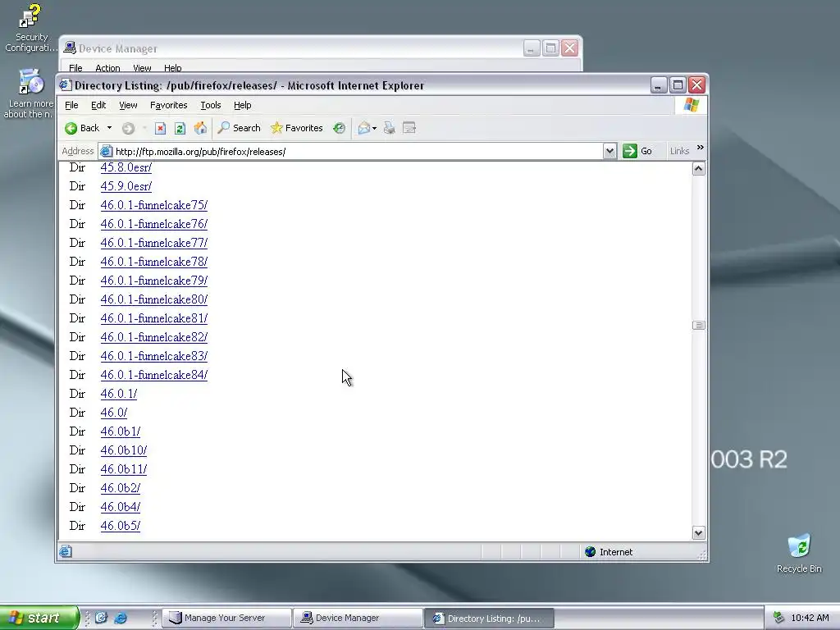Viewport: 840px width, 630px height.
Task: Switch to Device Manager taskbar button
Action: [358, 618]
